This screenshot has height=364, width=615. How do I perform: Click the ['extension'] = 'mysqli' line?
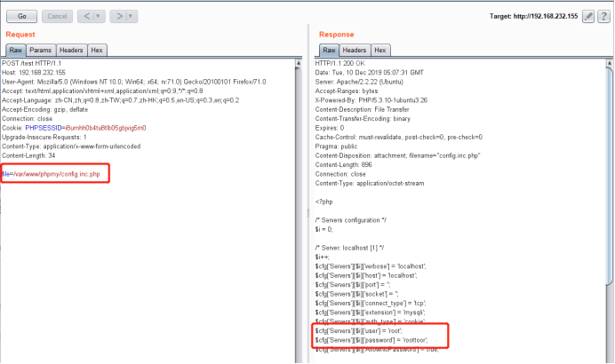(x=371, y=313)
